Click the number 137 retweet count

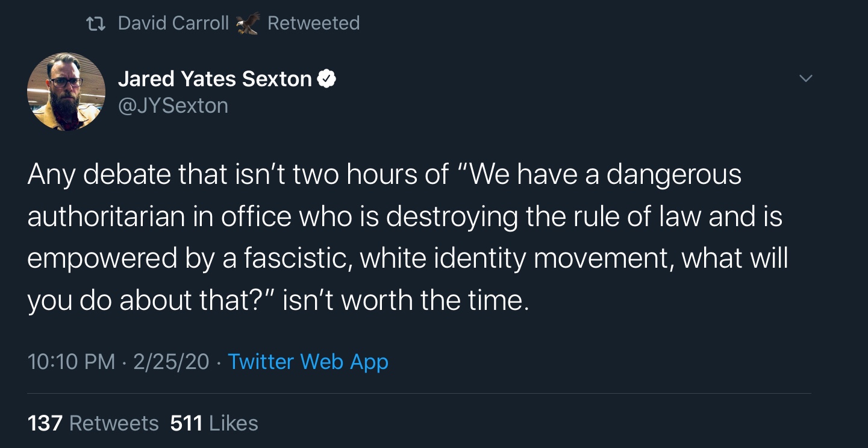45,423
